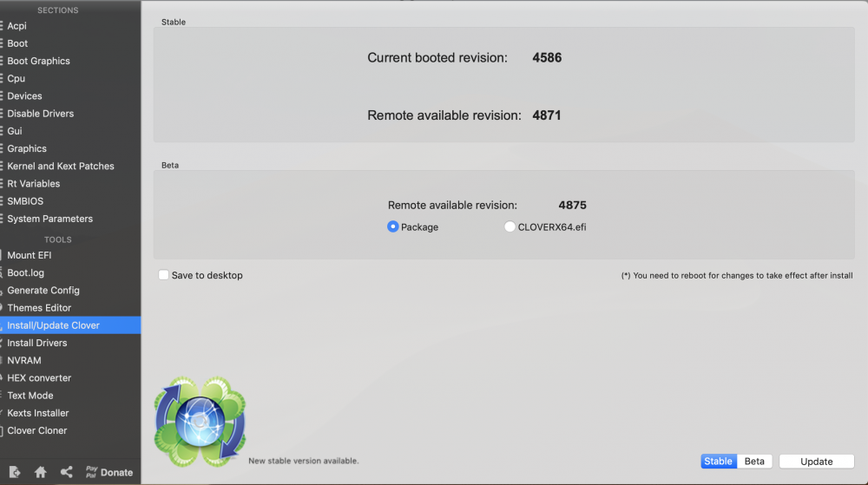The width and height of the screenshot is (868, 485).
Task: Select the Package radio button
Action: tap(392, 226)
